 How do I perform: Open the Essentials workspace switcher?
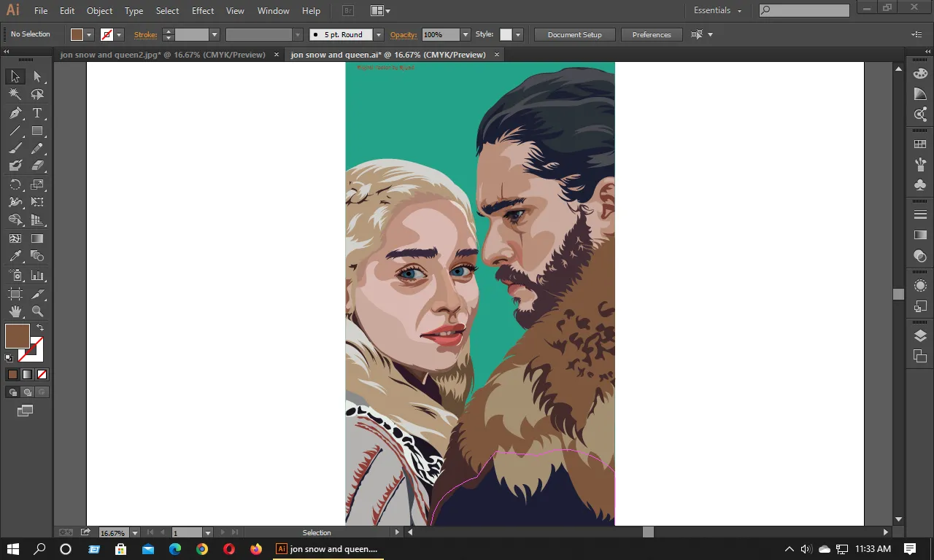(717, 10)
